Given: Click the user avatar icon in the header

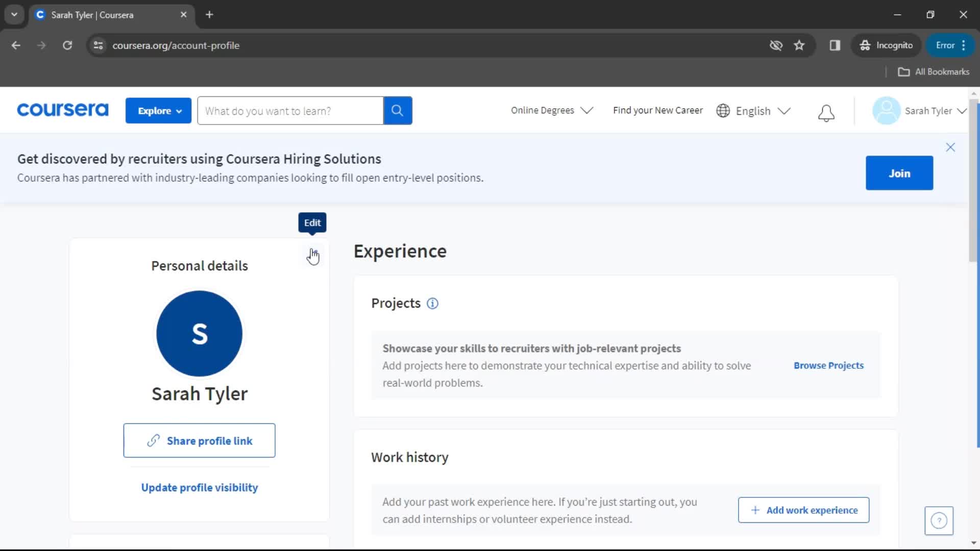Looking at the screenshot, I should point(886,111).
